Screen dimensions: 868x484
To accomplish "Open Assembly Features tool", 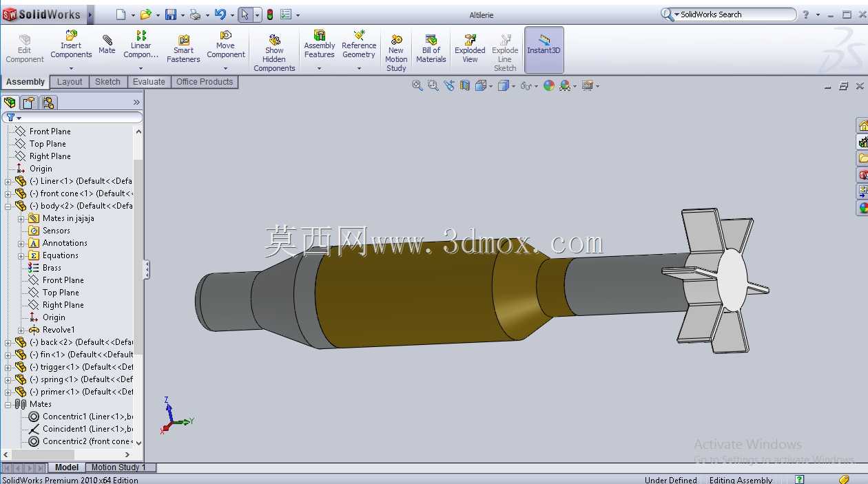I will pyautogui.click(x=320, y=45).
